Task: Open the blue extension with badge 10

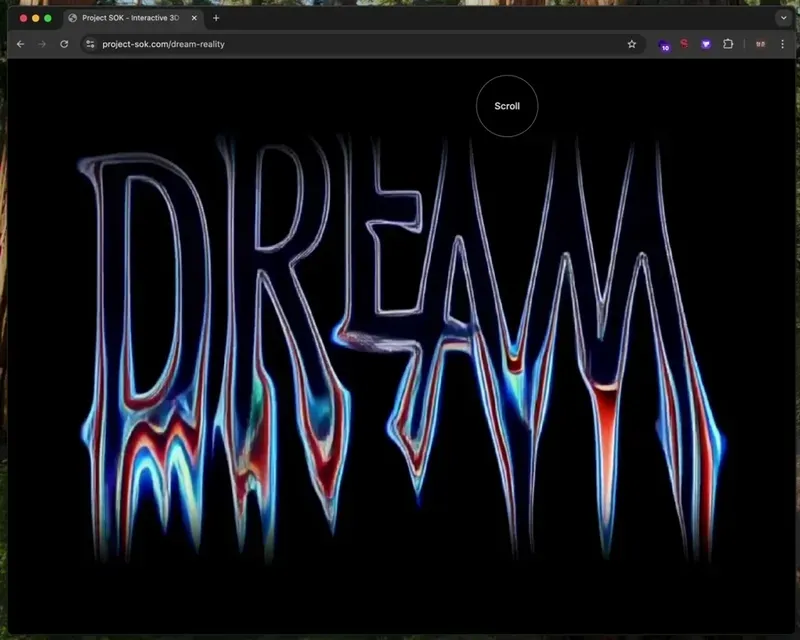Action: tap(664, 45)
